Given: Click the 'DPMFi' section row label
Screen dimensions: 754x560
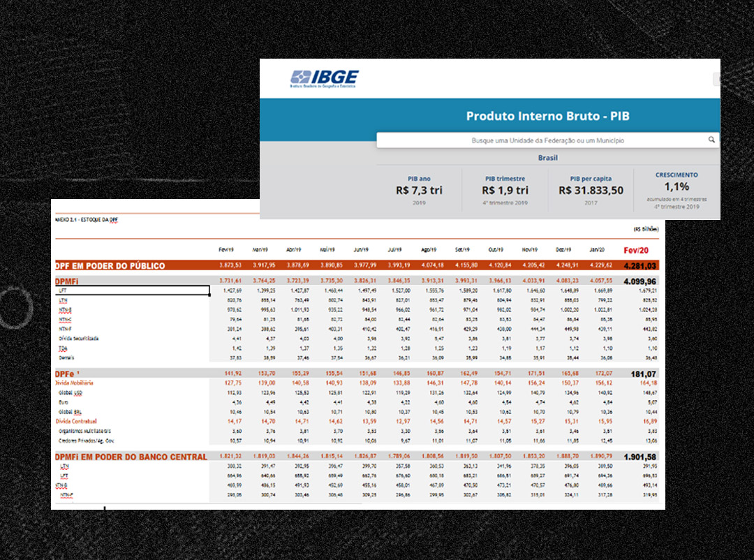Looking at the screenshot, I should [67, 281].
